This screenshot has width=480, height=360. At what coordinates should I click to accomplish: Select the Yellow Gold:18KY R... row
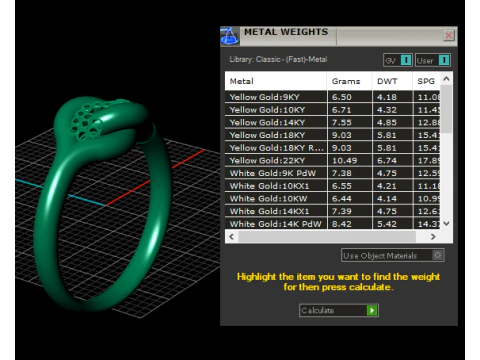pyautogui.click(x=332, y=148)
